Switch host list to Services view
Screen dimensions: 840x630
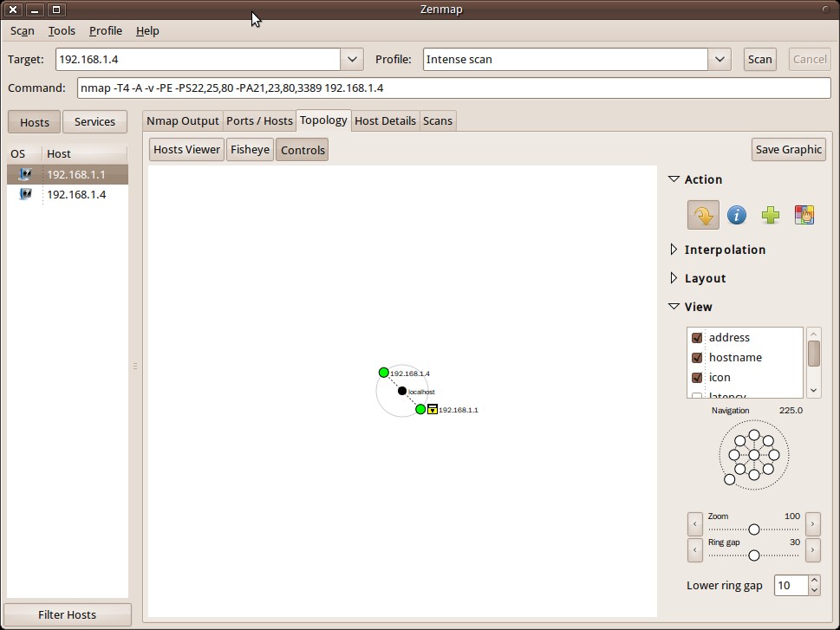[x=94, y=121]
